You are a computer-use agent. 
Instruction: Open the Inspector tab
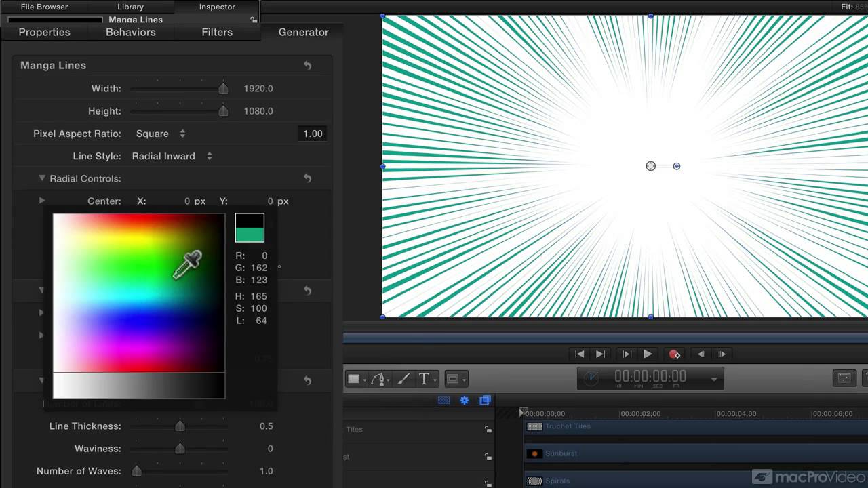point(217,7)
